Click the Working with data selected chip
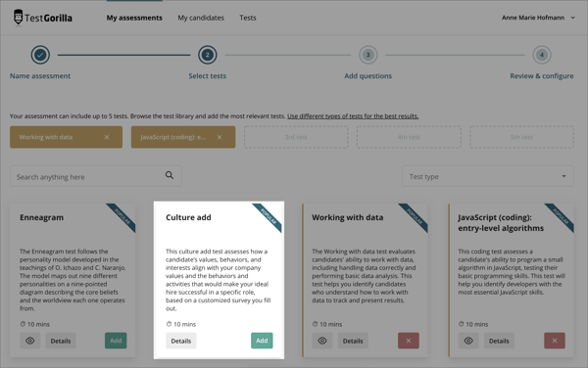The height and width of the screenshot is (368, 588). 66,137
